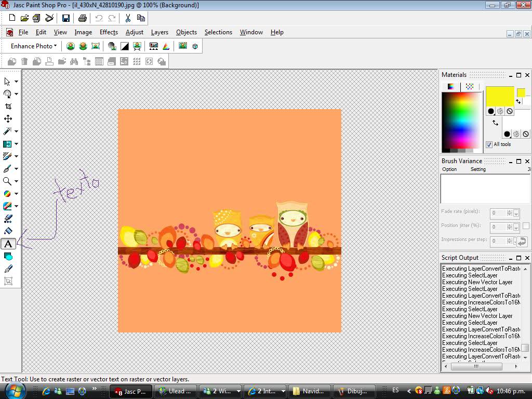The image size is (532, 399).
Task: Pick the Magic Wand tool
Action: point(8,131)
